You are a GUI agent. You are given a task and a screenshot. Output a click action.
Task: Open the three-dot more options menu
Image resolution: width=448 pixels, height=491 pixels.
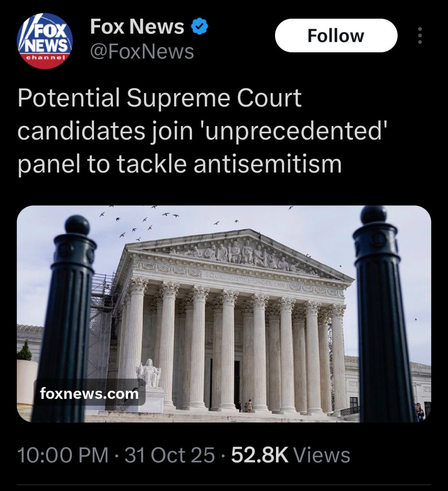coord(420,35)
